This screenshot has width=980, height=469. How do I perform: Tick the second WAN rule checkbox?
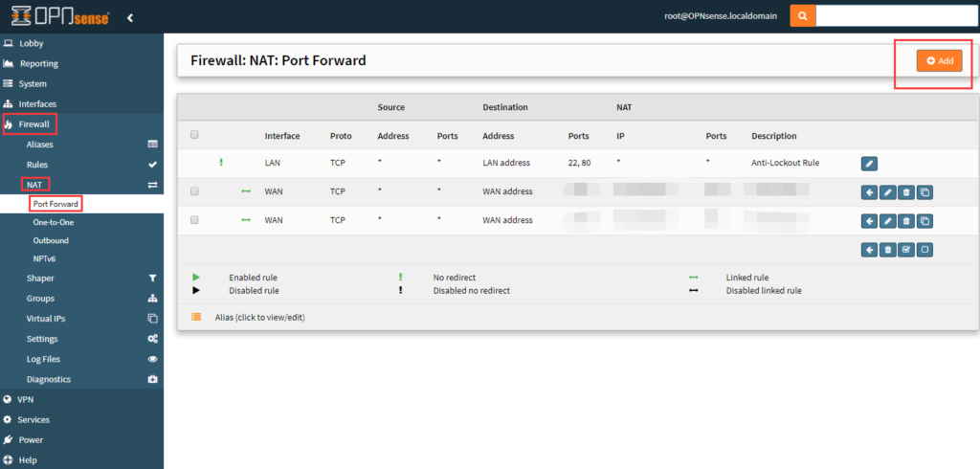pyautogui.click(x=194, y=220)
